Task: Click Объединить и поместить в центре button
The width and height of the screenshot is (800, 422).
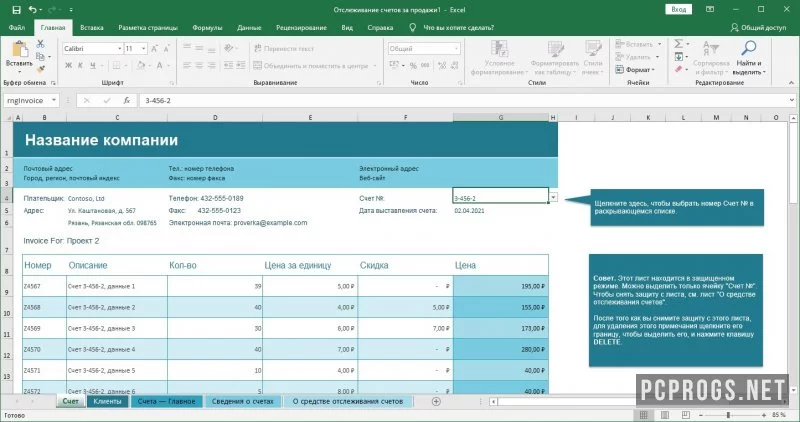Action: [314, 65]
